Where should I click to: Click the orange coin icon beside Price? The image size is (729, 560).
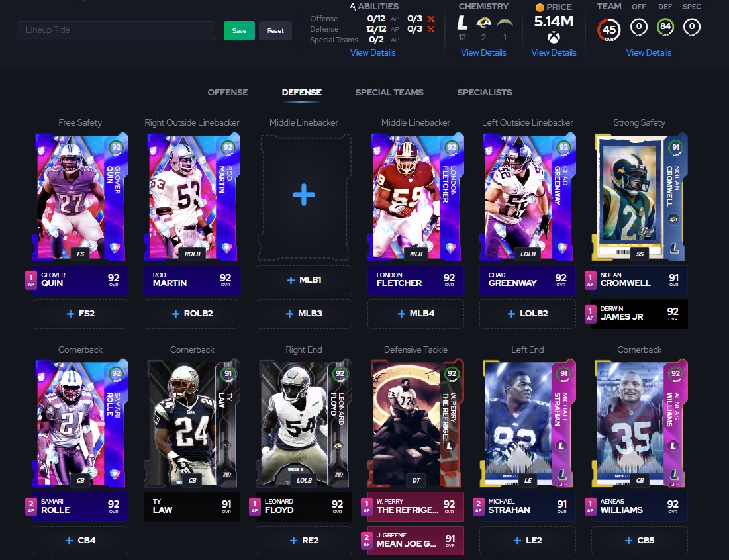coord(540,7)
